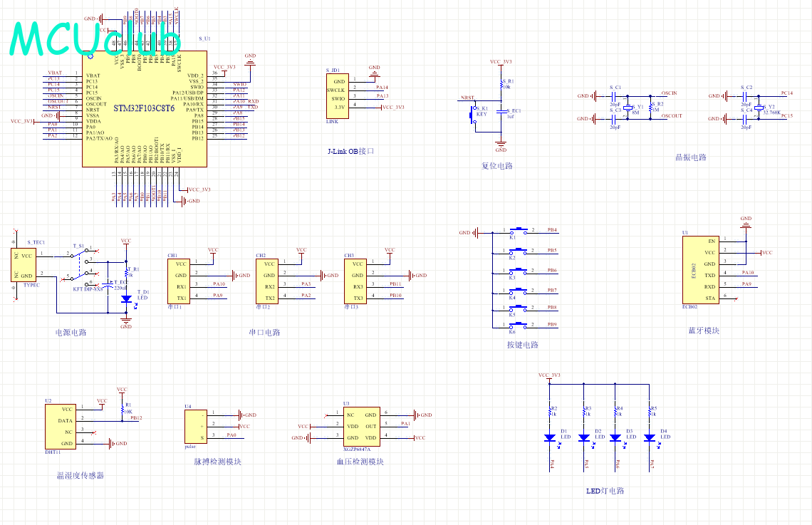This screenshot has height=525, width=812.
Task: Select the OSCIN net label by S_R2
Action: point(669,93)
